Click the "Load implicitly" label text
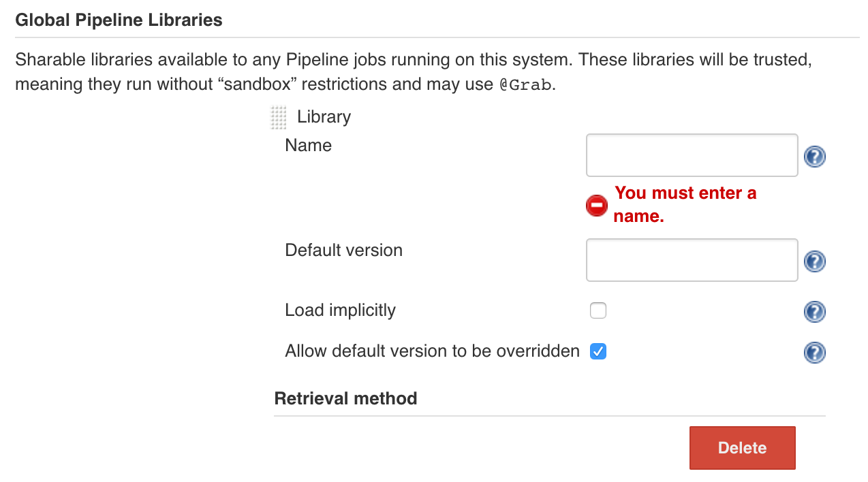Screen dimensions: 868x482 (340, 310)
